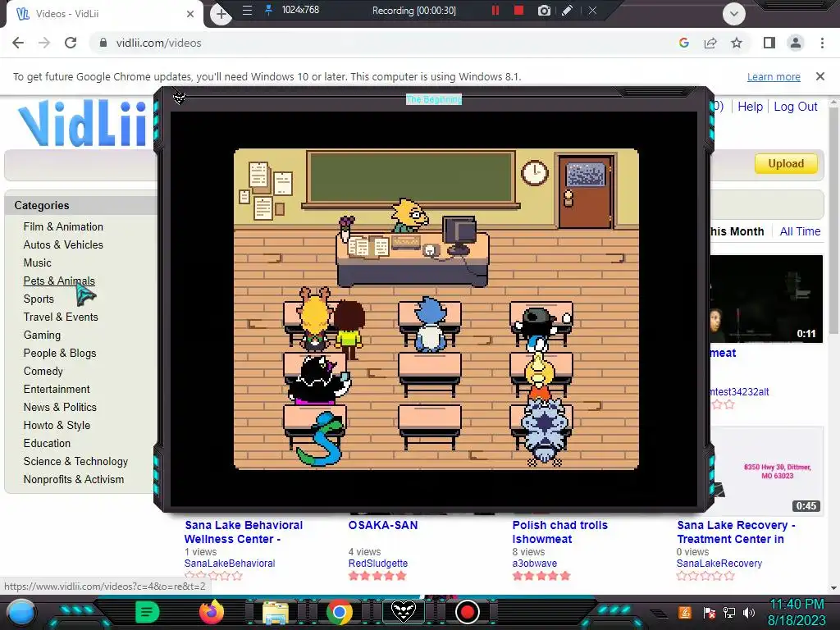Open the Help link

pos(750,107)
